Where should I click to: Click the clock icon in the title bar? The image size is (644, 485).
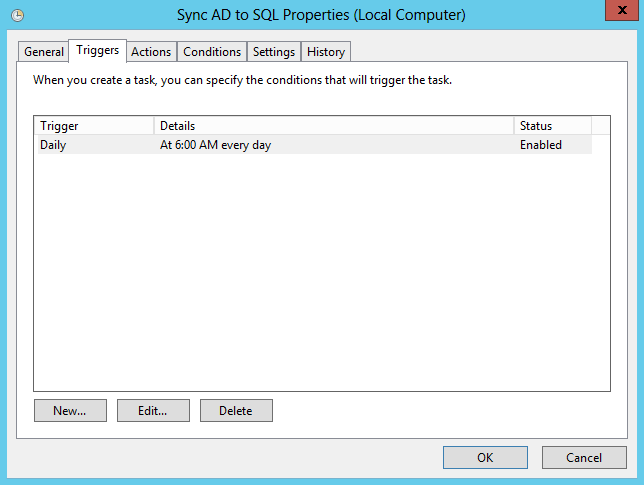pos(17,16)
